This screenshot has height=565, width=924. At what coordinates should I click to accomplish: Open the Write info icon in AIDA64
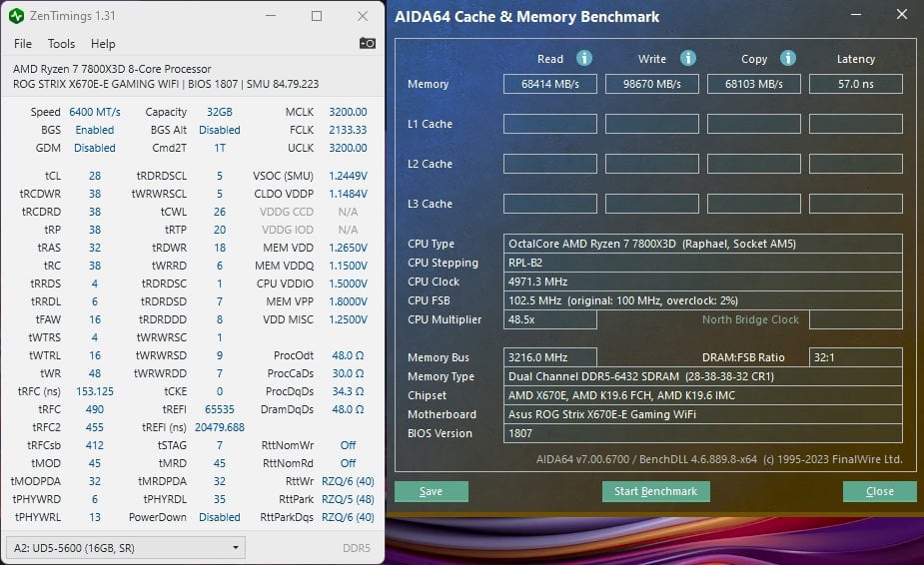(x=687, y=58)
